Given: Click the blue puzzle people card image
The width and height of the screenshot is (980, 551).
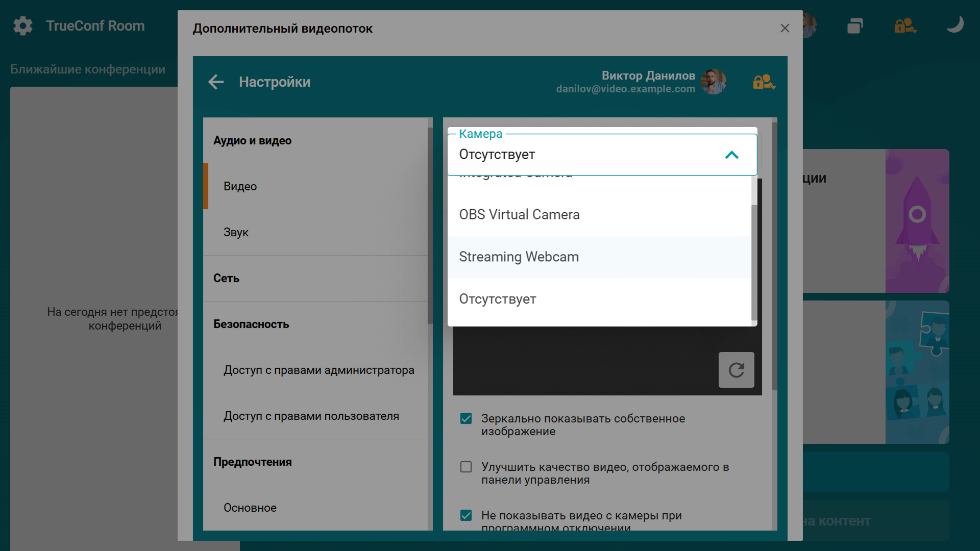Looking at the screenshot, I should click(x=917, y=372).
